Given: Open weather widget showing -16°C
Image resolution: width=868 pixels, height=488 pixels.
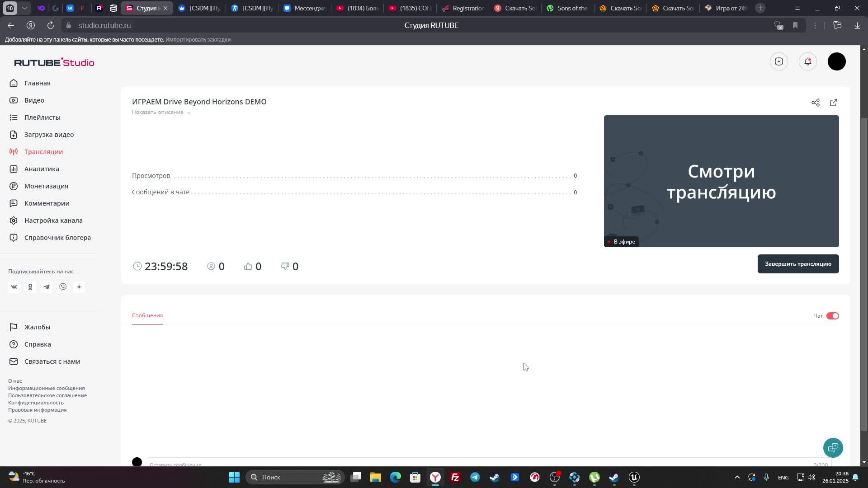Looking at the screenshot, I should click(x=37, y=477).
